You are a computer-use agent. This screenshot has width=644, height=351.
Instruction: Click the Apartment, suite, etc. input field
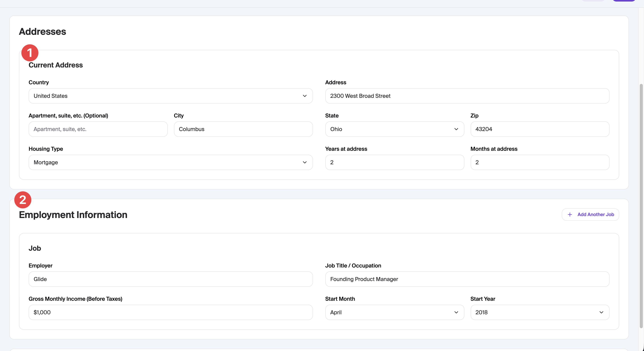(x=98, y=129)
